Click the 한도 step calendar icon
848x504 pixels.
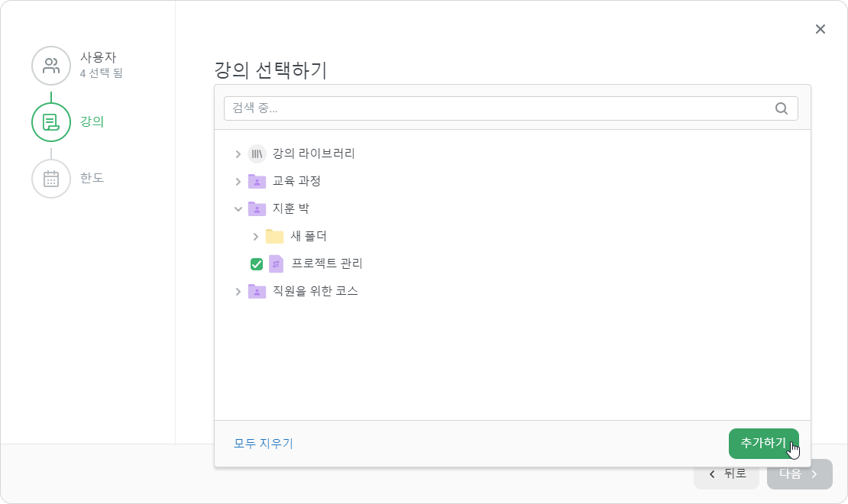(51, 179)
